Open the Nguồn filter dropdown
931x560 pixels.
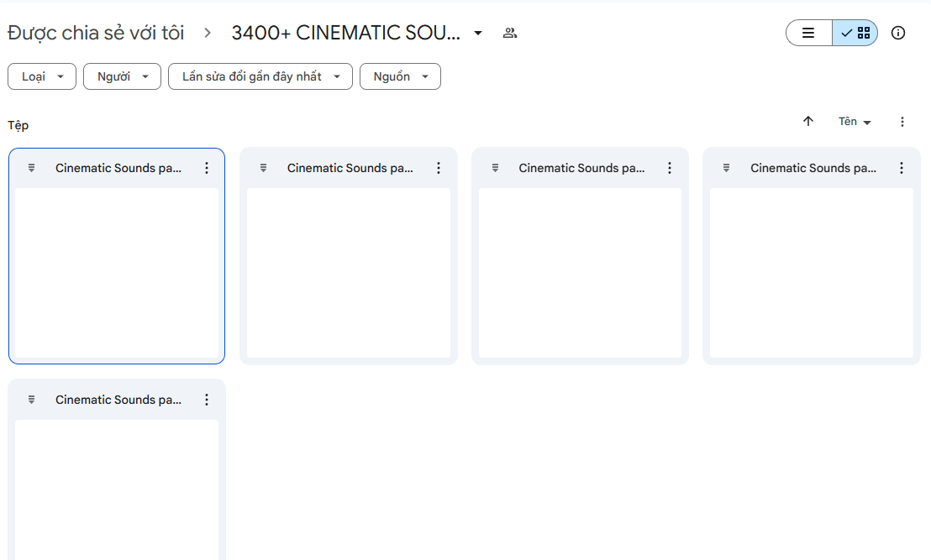(400, 76)
